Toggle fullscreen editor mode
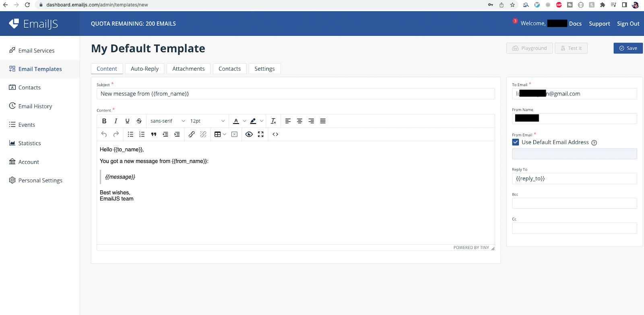Screen dimensions: 644x315 tap(261, 134)
